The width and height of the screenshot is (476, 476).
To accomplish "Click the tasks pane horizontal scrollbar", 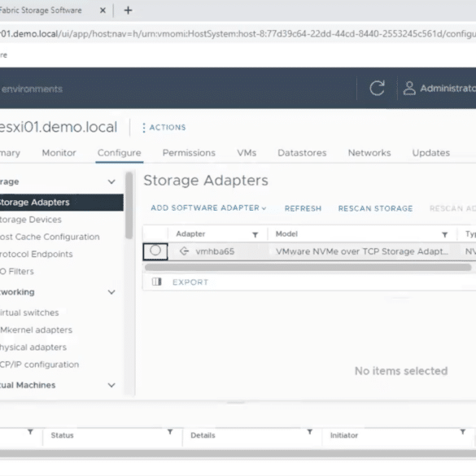I will [238, 453].
